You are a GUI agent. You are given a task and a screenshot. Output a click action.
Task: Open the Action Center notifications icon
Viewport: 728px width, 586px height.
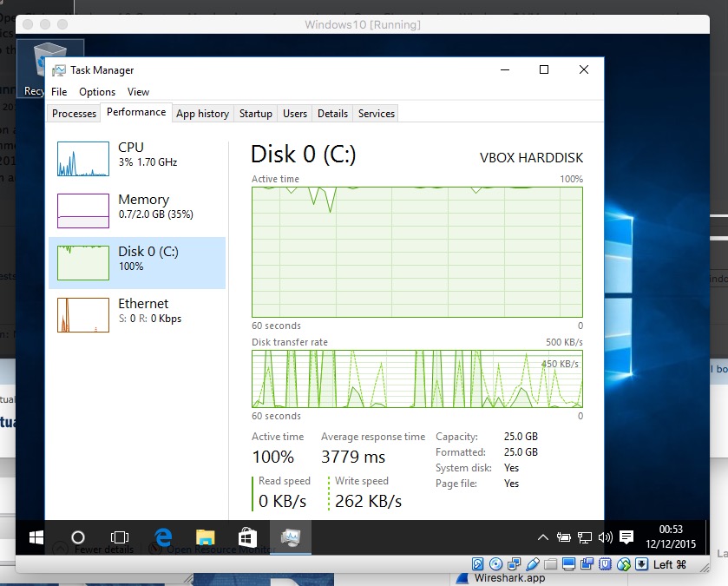pos(626,537)
